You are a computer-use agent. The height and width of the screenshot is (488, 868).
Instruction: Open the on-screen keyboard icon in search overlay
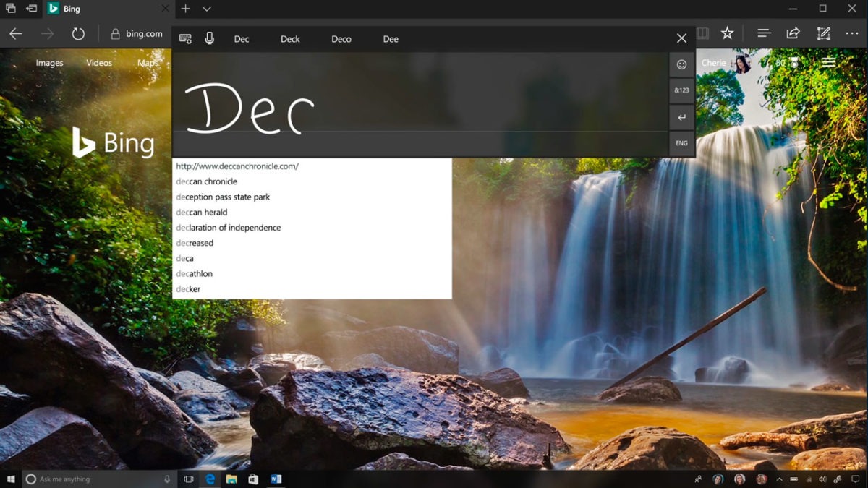coord(185,38)
